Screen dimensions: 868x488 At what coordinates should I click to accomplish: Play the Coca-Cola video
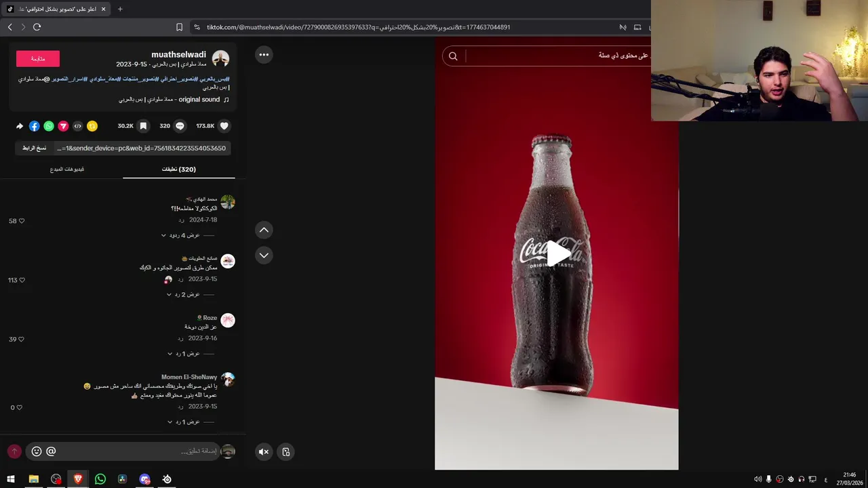(x=558, y=253)
